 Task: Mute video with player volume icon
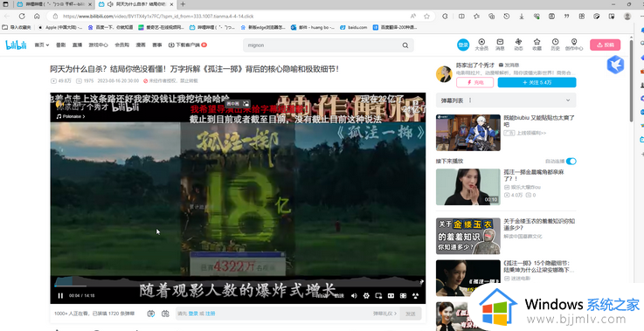tap(354, 296)
